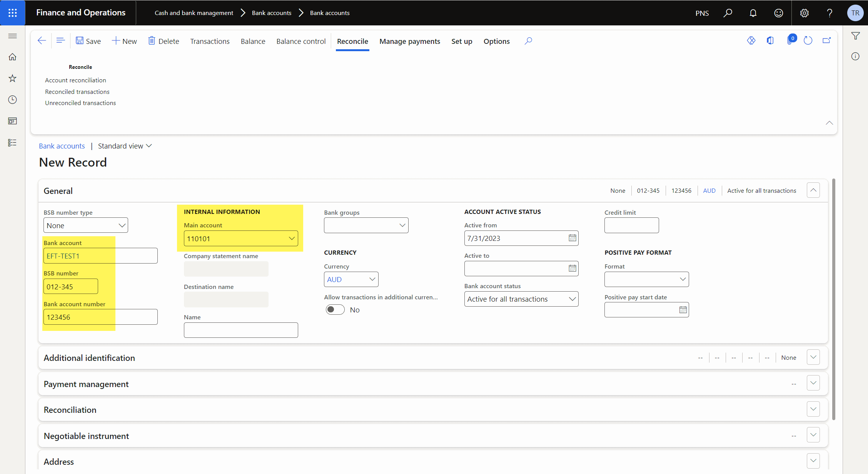Click the Bank account field
Image resolution: width=868 pixels, height=474 pixels.
pyautogui.click(x=100, y=256)
